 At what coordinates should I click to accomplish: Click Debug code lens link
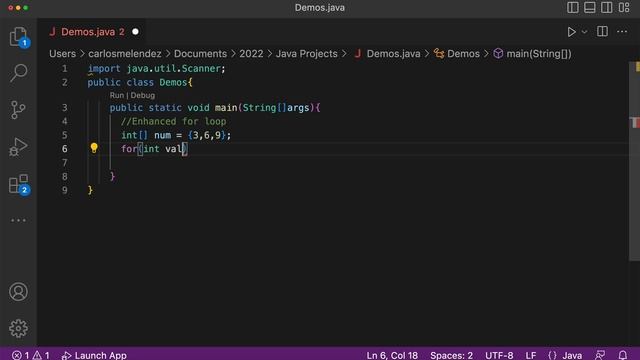coord(142,95)
